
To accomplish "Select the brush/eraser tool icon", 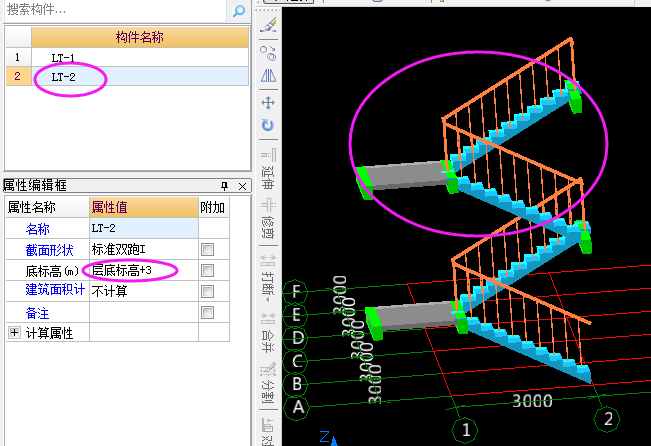I will [x=268, y=25].
